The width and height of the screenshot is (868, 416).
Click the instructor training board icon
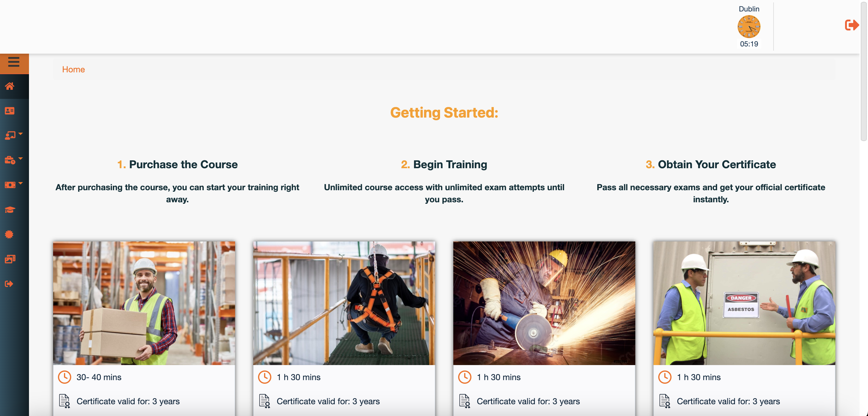[10, 135]
